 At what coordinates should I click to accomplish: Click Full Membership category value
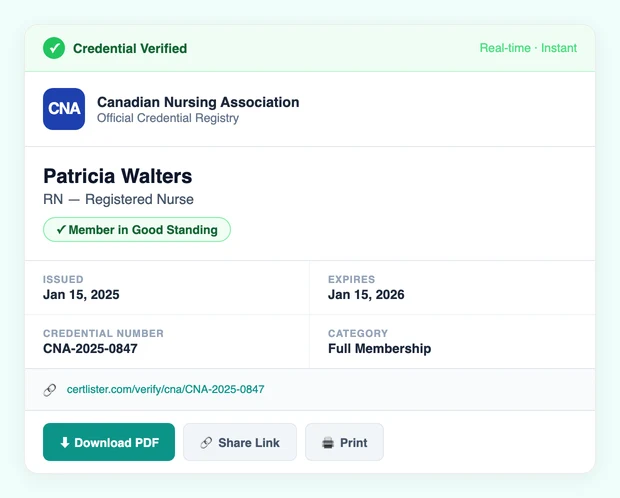coord(380,348)
